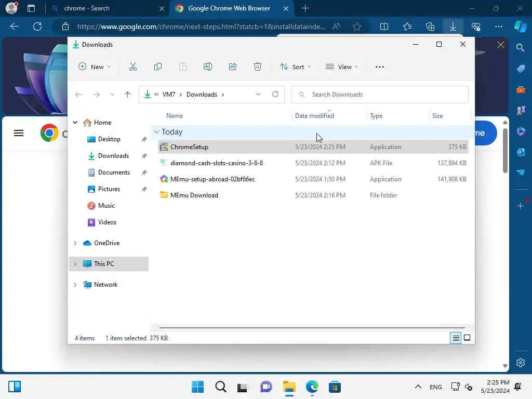Image resolution: width=532 pixels, height=399 pixels.
Task: Select the Google Chrome Web Browser tab
Action: [232, 8]
